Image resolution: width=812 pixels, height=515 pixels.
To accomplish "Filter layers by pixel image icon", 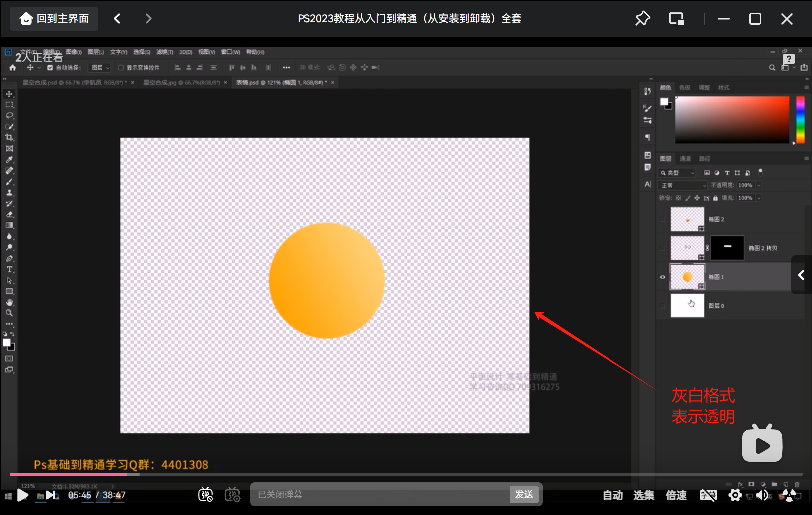I will tap(707, 173).
